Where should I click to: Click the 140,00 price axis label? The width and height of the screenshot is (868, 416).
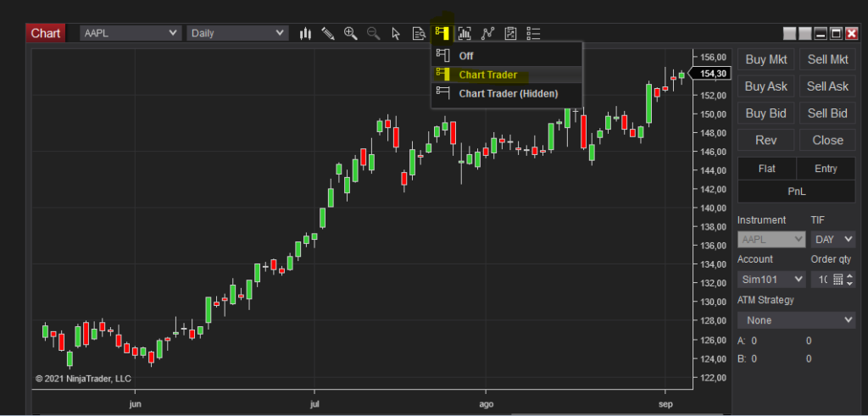[x=713, y=208]
